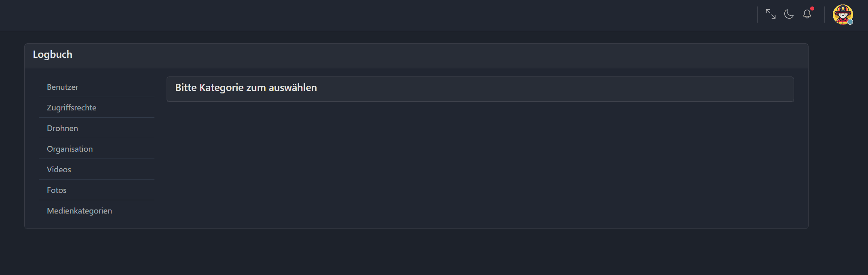This screenshot has height=275, width=868.
Task: Switch theme using the moon icon
Action: (789, 14)
